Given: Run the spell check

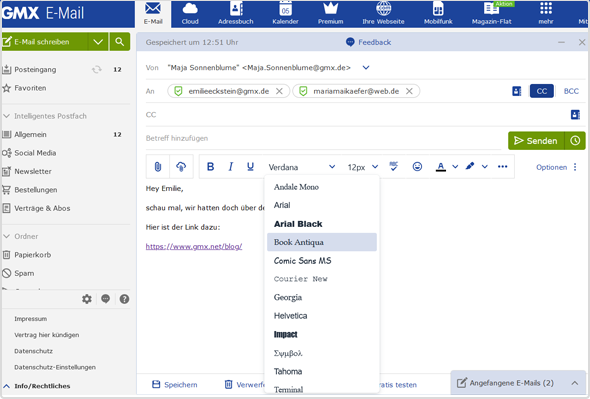Looking at the screenshot, I should pyautogui.click(x=394, y=166).
